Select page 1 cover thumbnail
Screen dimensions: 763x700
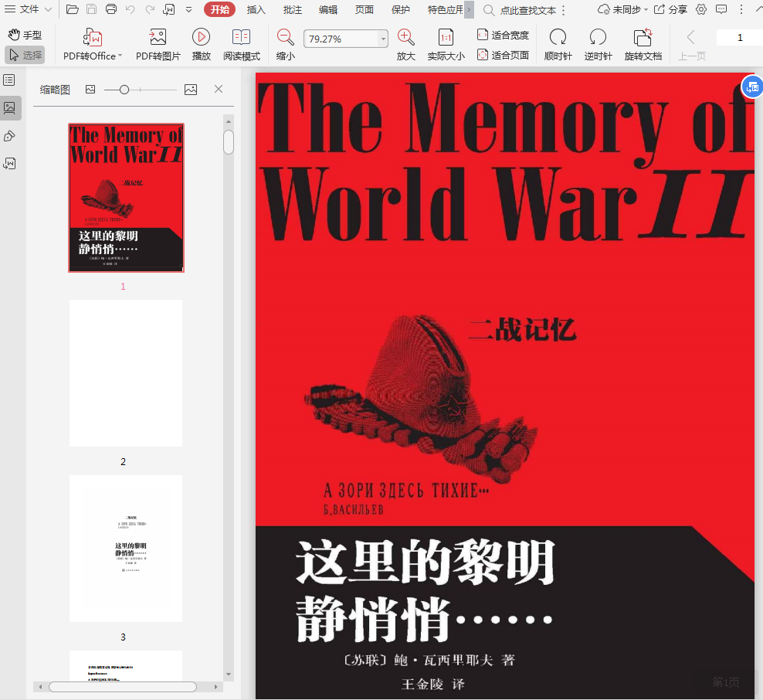click(x=126, y=198)
